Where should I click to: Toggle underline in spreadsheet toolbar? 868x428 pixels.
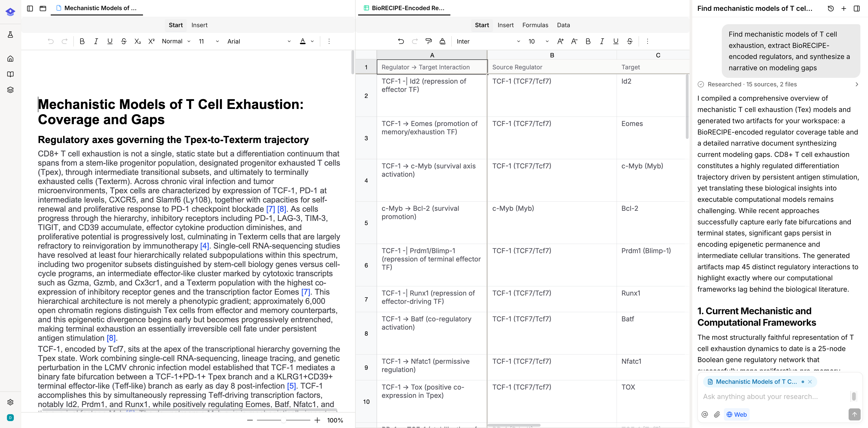pyautogui.click(x=616, y=41)
